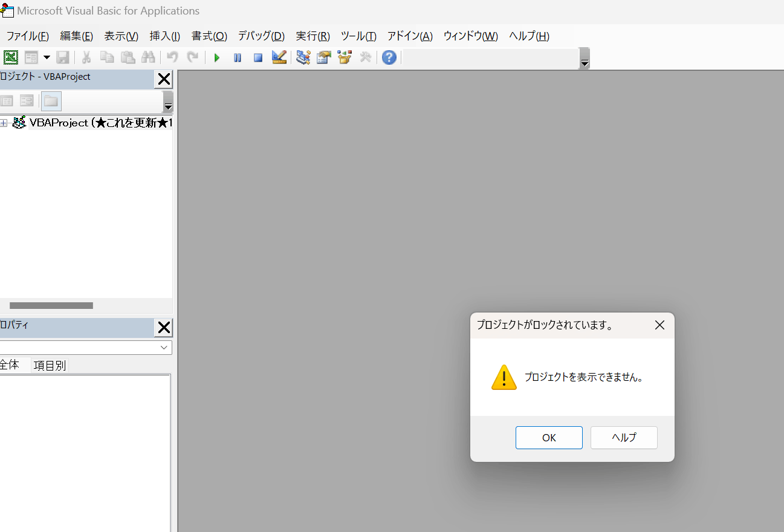Click the Toolbox hammer icon

point(365,57)
